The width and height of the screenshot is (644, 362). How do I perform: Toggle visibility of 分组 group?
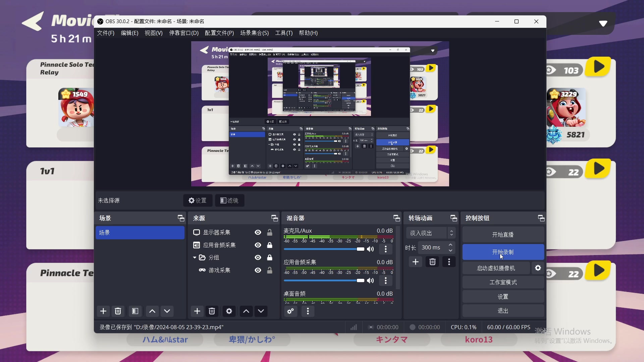click(x=258, y=257)
